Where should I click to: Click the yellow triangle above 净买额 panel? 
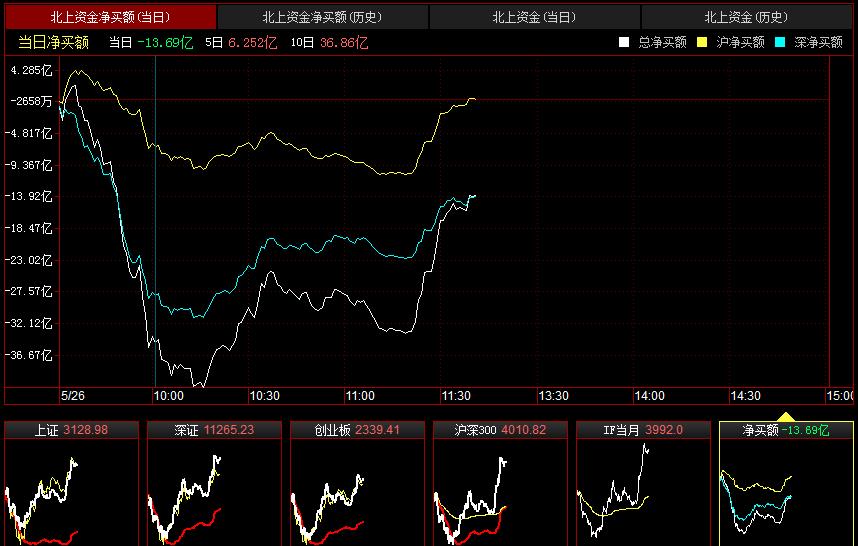click(x=786, y=417)
